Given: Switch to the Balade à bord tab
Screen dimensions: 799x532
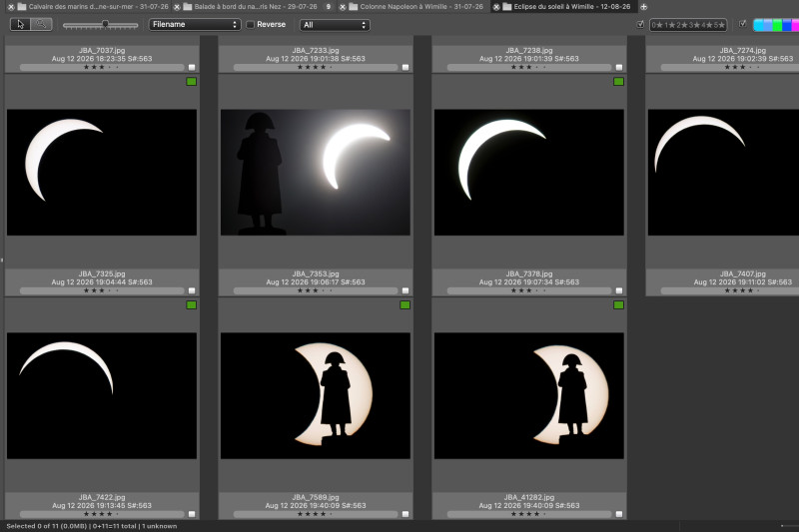Looking at the screenshot, I should 256,7.
